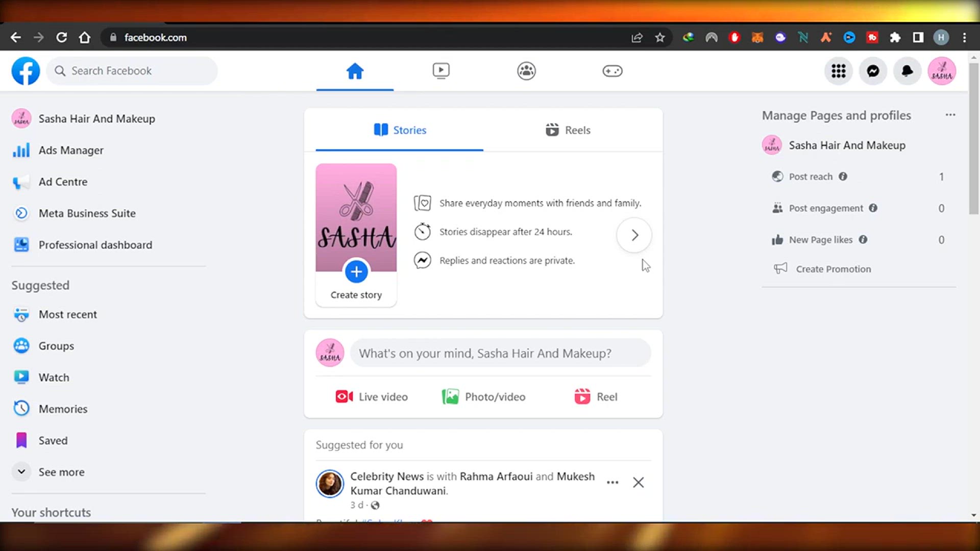Screen dimensions: 980x551
Task: Open the Groups tab icon in top bar
Action: click(526, 71)
